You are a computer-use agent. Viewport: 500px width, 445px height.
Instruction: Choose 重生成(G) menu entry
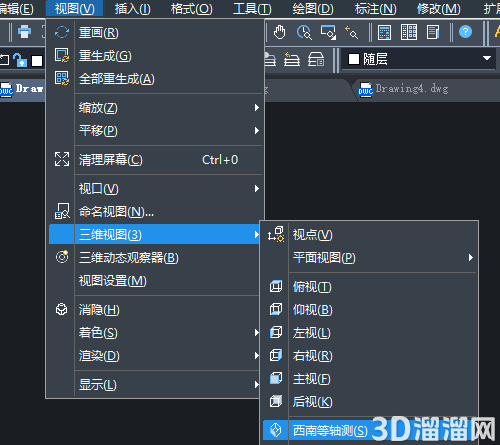pyautogui.click(x=155, y=55)
